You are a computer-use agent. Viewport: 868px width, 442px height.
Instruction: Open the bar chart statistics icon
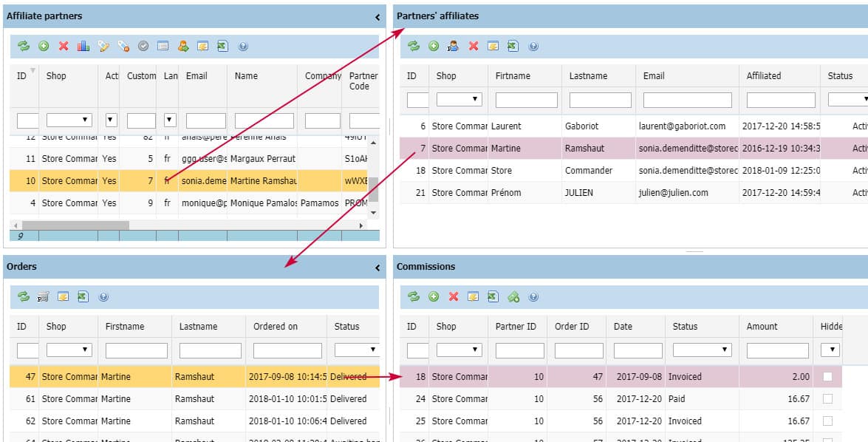point(83,46)
